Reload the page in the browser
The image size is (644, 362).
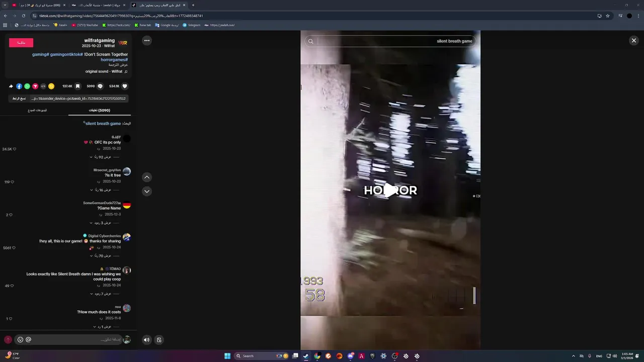point(23,16)
